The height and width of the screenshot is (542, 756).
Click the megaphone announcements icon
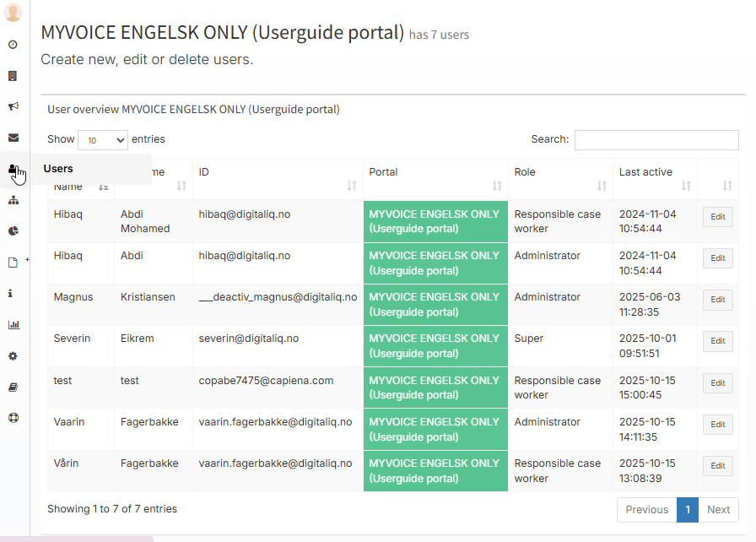pos(13,106)
